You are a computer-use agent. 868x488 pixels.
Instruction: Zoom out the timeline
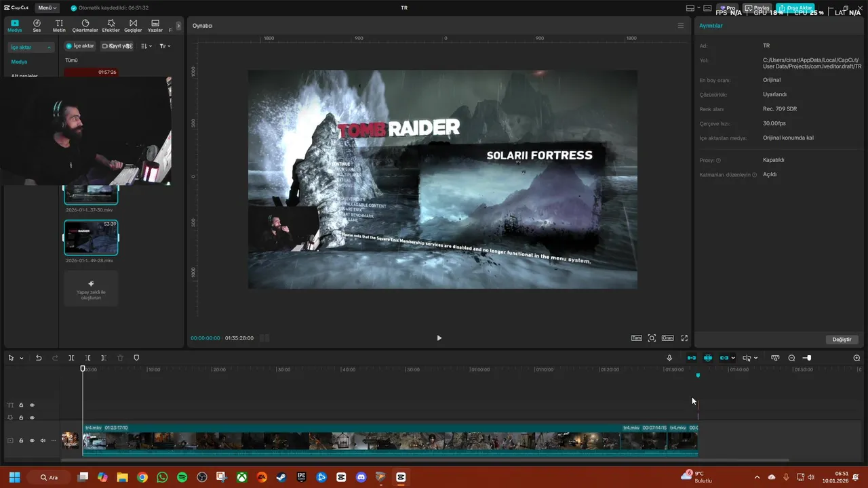coord(791,358)
